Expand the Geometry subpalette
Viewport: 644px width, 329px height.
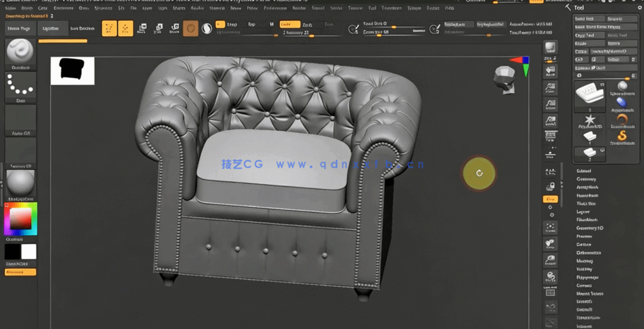[x=586, y=179]
